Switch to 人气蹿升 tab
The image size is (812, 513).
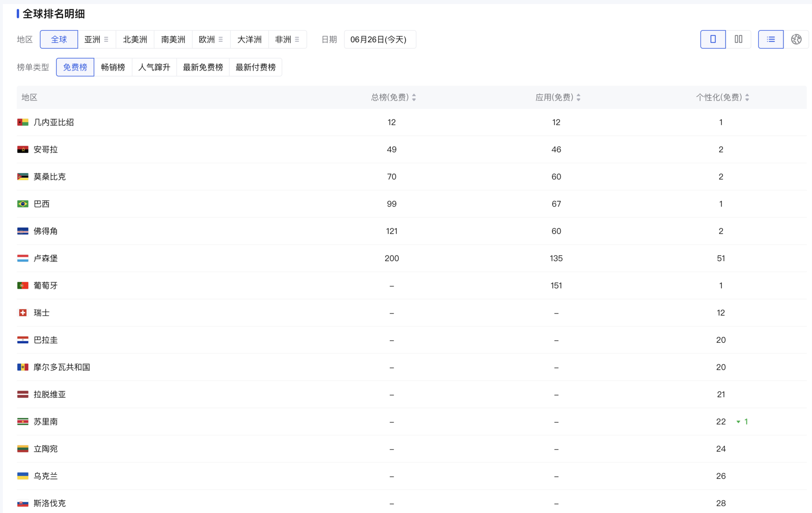point(154,67)
